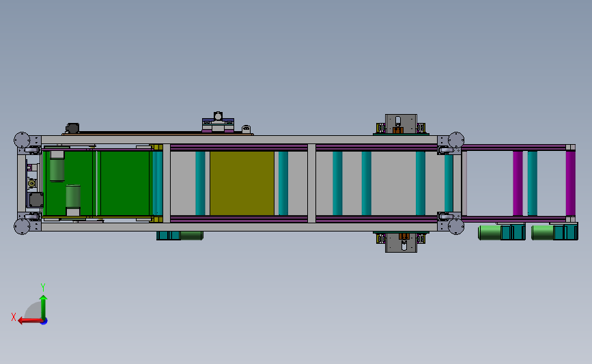
Task: Select the central gray vertical crossbar of the frame
Action: 311,183
